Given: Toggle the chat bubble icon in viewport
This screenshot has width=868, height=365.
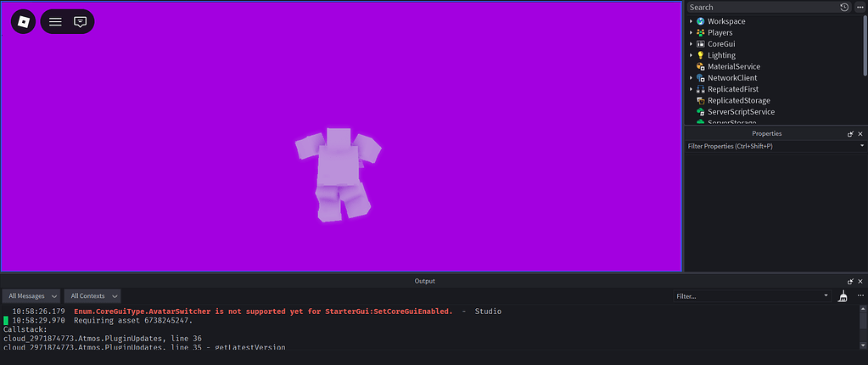Looking at the screenshot, I should [81, 21].
